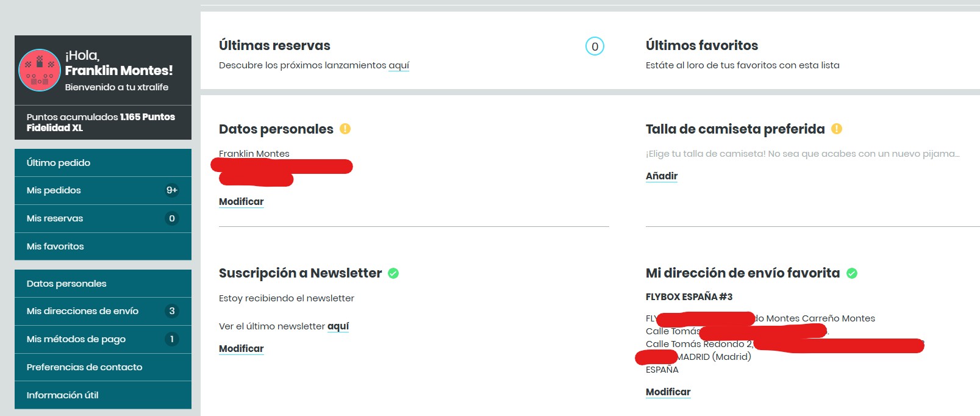Go to Mis reservas section
The image size is (980, 416).
(55, 218)
